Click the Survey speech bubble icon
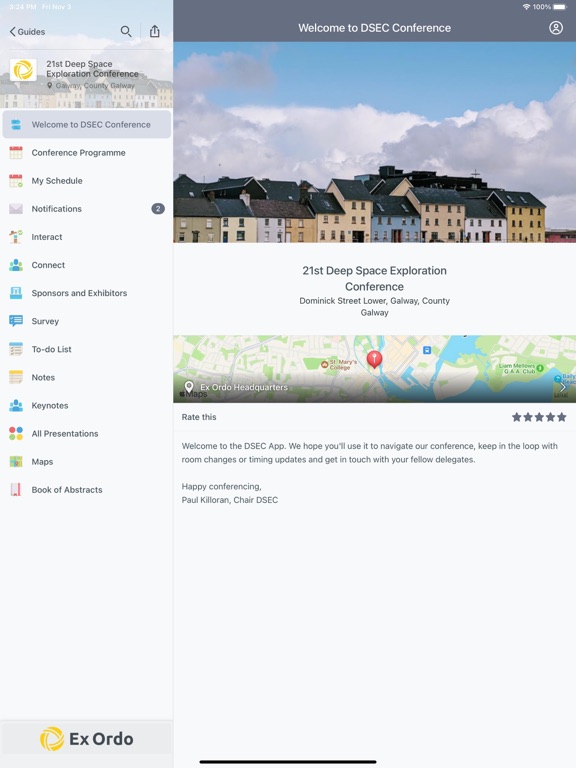The image size is (576, 768). 16,321
